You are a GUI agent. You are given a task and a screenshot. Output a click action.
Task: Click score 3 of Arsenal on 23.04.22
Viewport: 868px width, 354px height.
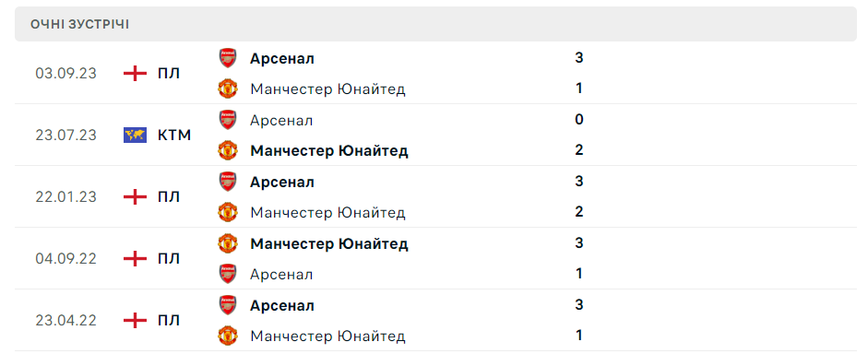(x=579, y=305)
